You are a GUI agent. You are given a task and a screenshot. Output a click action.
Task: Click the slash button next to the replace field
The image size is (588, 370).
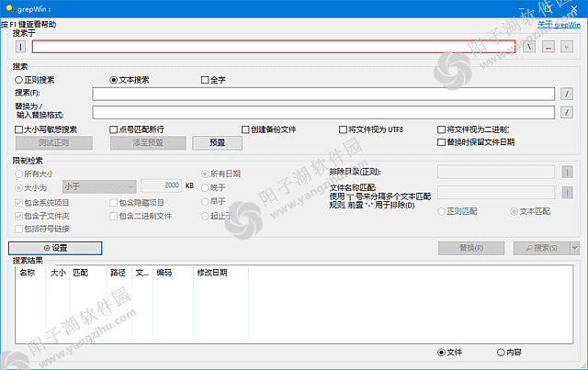pos(567,112)
